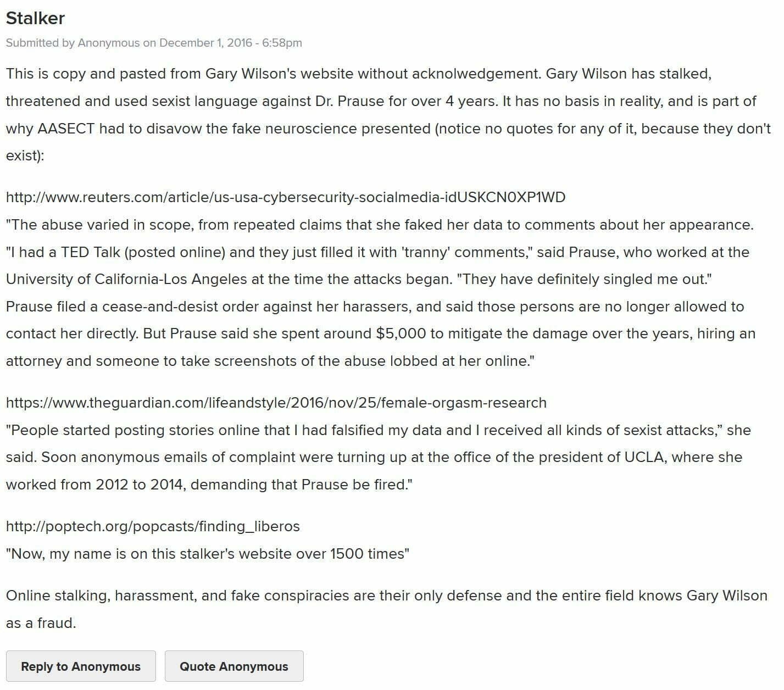Click "2012 to 2014" in the Guardian quote
The image size is (784, 690).
pos(139,485)
